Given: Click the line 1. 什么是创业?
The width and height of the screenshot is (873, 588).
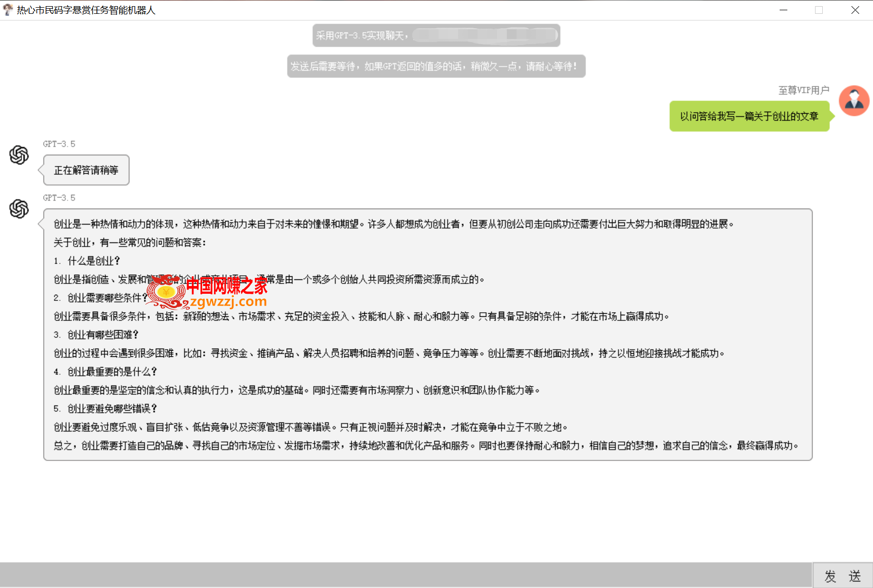Looking at the screenshot, I should (87, 261).
